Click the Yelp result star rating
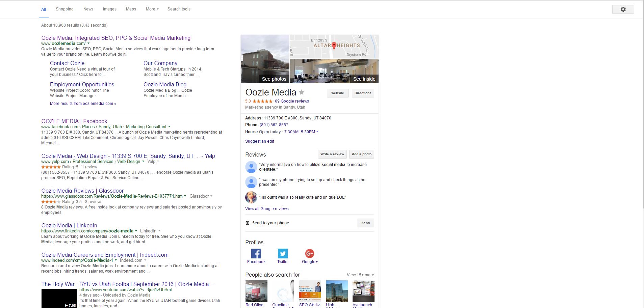The image size is (644, 308). point(51,167)
